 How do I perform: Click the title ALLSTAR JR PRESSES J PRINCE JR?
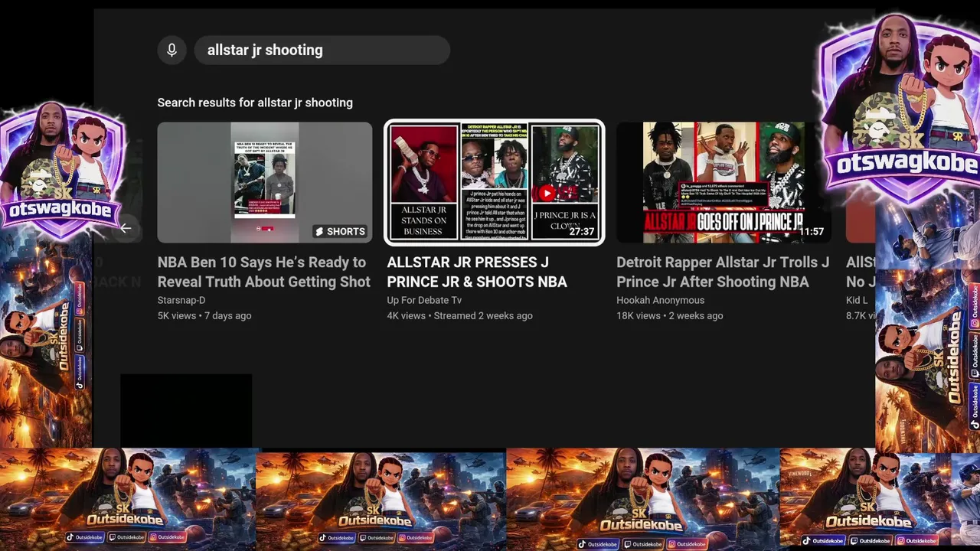coord(477,272)
